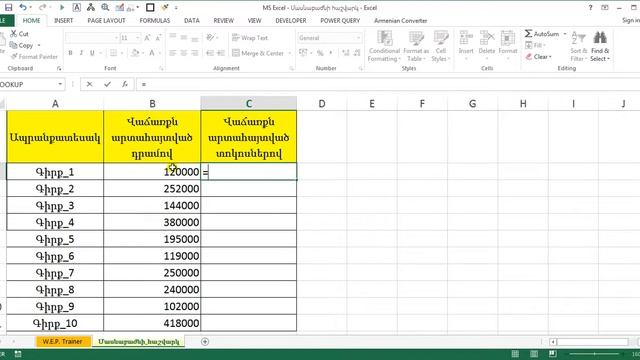Image resolution: width=640 pixels, height=360 pixels.
Task: Click the Undo arrow icon
Action: point(23,7)
